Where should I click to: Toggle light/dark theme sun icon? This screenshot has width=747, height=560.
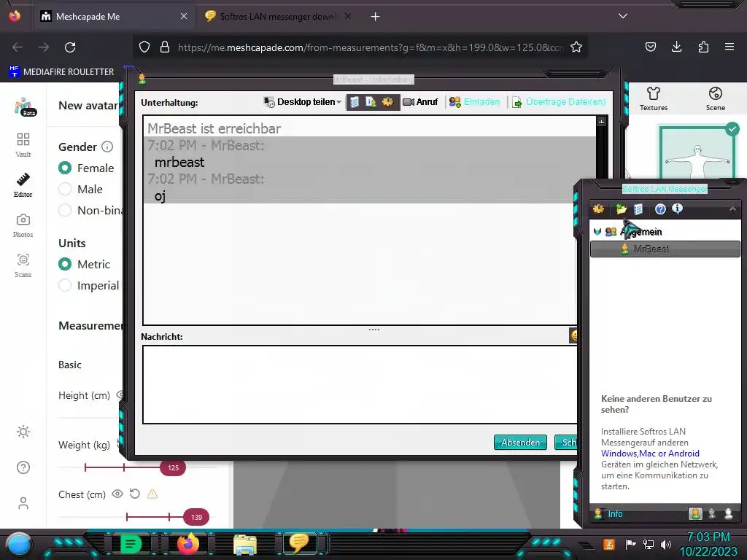click(x=23, y=432)
